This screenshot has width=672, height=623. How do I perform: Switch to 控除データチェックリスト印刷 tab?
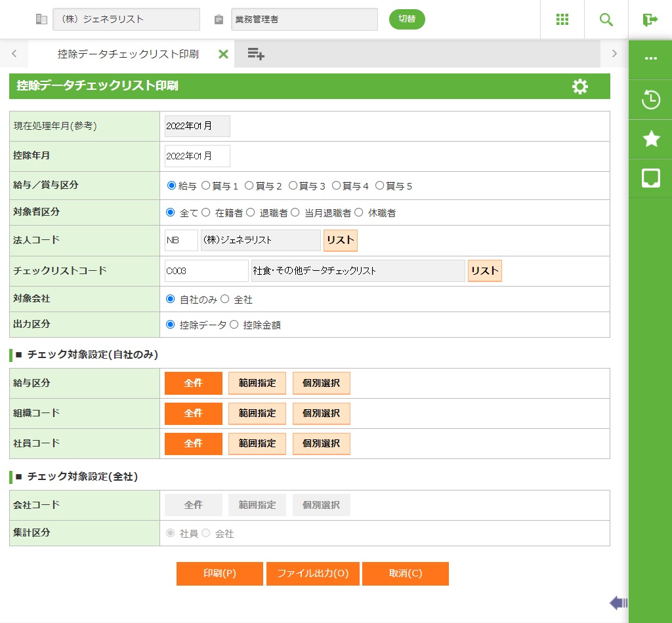128,54
